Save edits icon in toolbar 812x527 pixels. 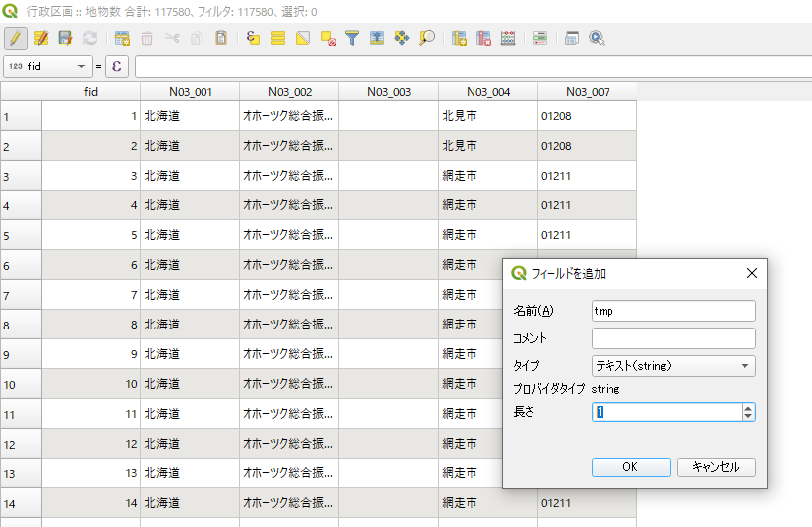pos(66,38)
